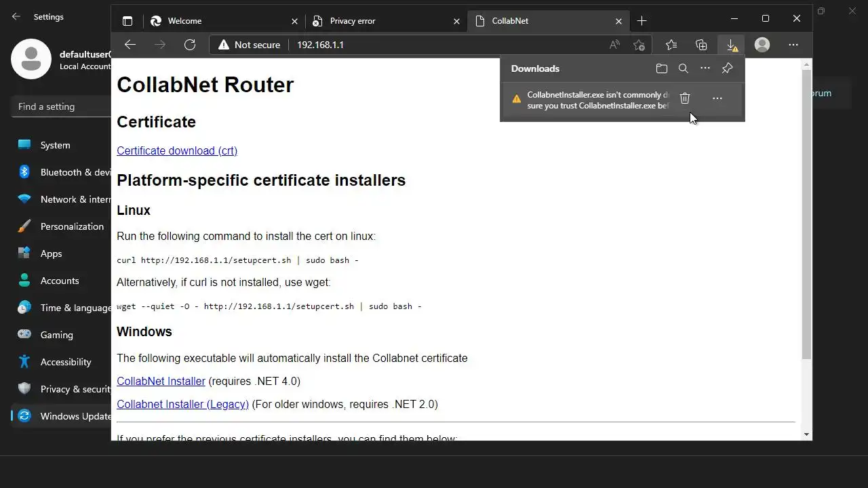Click the Not secure label
Viewport: 868px width, 488px height.
257,45
